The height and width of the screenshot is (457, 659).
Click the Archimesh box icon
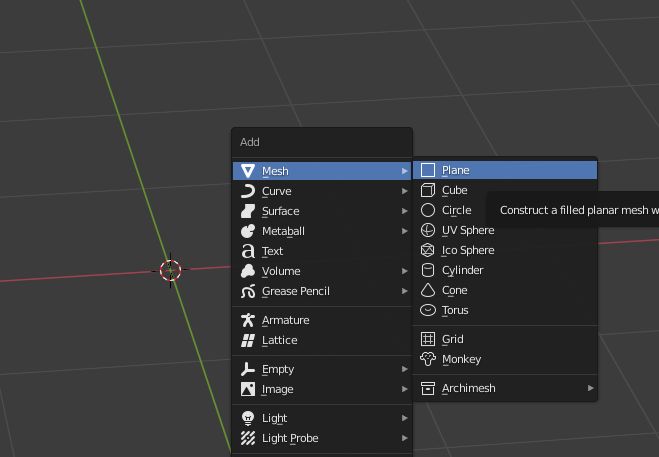[428, 388]
